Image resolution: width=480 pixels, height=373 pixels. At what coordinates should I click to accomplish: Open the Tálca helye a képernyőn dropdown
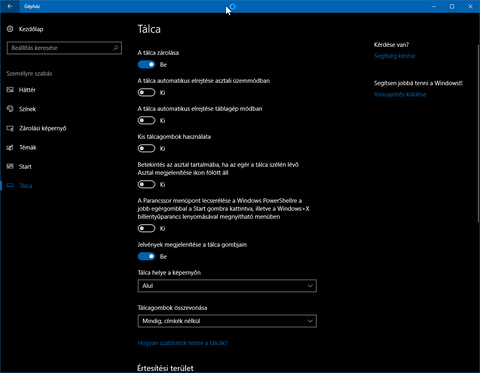click(x=227, y=286)
